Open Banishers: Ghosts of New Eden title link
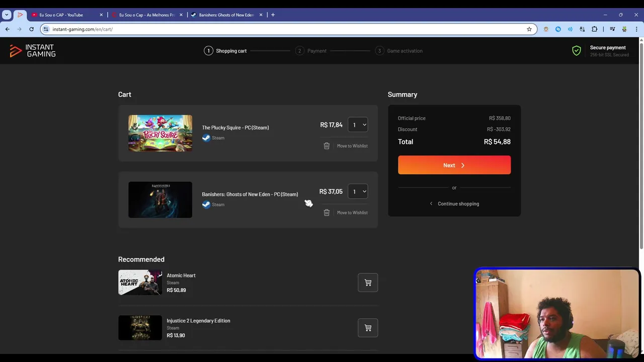Viewport: 644px width, 362px height. (250, 195)
